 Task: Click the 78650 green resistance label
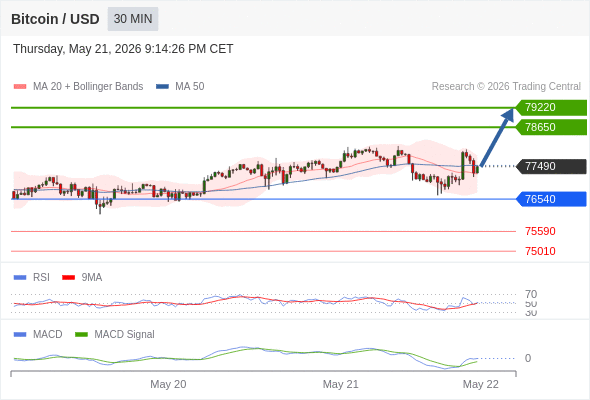tap(551, 127)
